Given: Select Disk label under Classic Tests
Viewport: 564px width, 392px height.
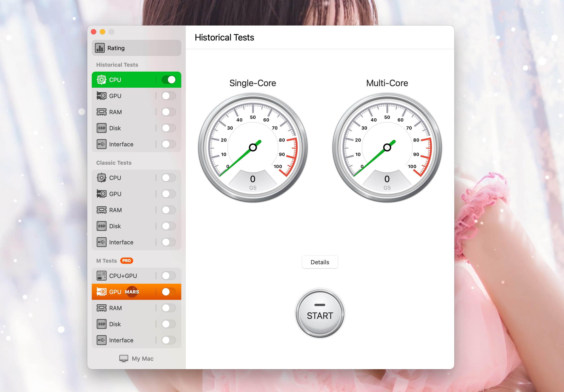Looking at the screenshot, I should coord(115,226).
